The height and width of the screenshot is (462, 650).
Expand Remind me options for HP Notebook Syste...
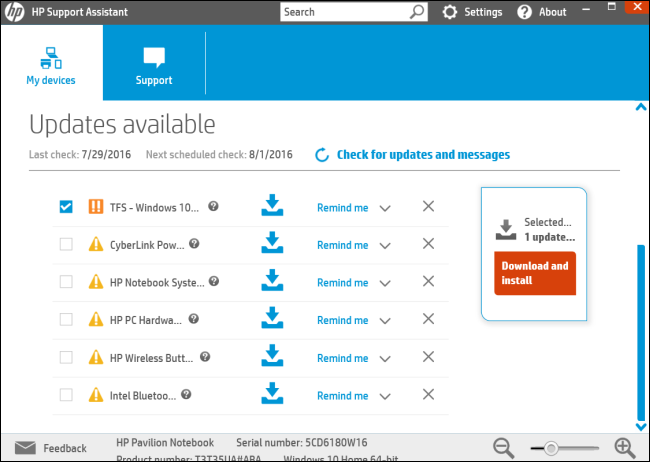point(385,283)
